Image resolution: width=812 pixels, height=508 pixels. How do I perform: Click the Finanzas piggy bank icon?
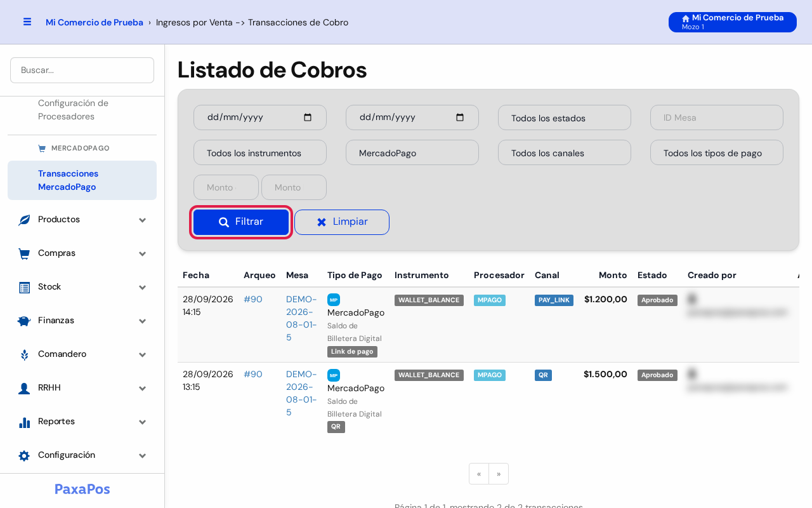(24, 321)
